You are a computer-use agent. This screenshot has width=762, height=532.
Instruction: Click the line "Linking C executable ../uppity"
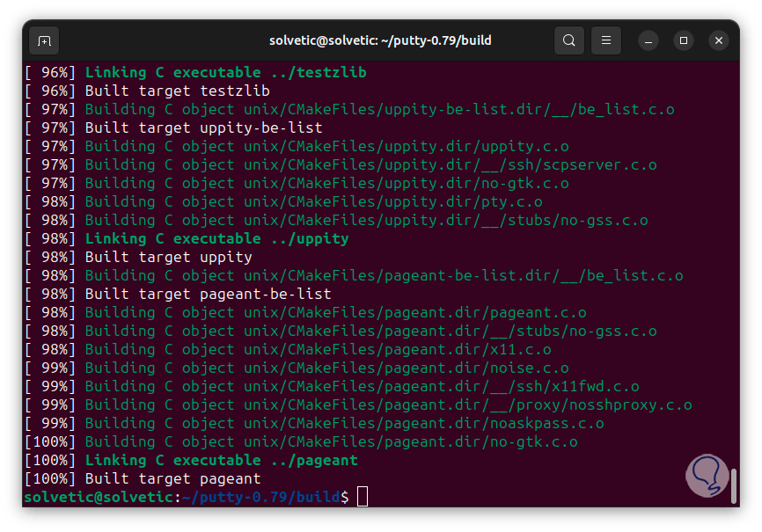point(187,238)
